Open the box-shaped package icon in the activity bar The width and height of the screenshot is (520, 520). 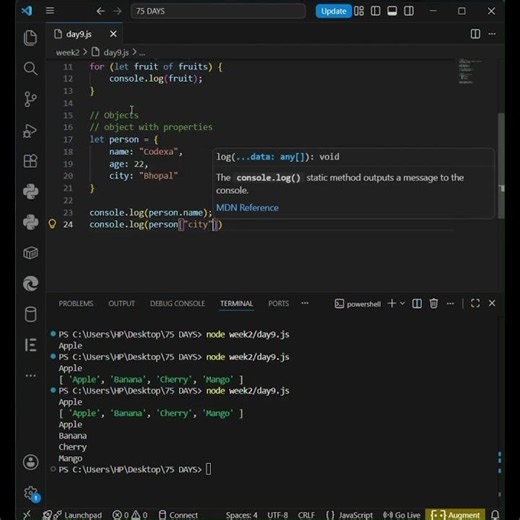click(x=30, y=253)
